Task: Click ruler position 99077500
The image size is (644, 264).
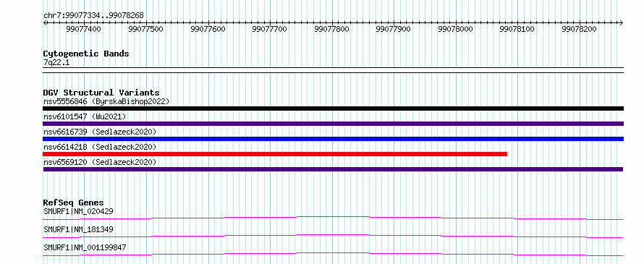Action: click(145, 29)
